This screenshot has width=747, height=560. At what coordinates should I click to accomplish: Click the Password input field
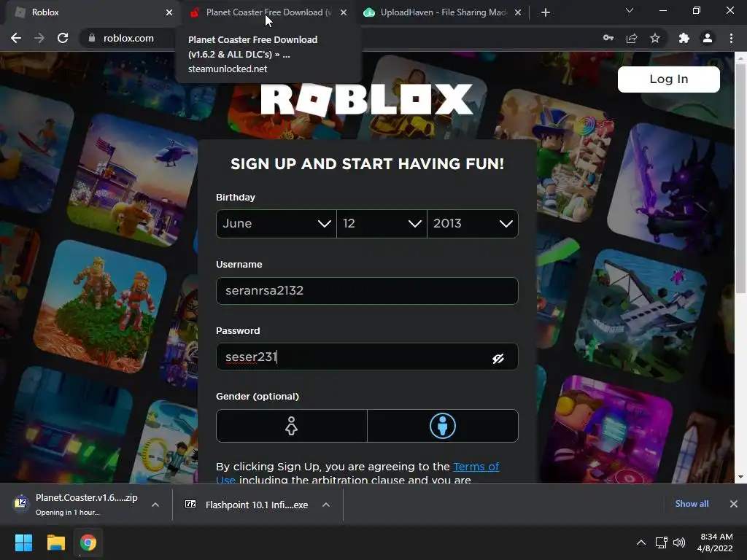[x=367, y=357]
